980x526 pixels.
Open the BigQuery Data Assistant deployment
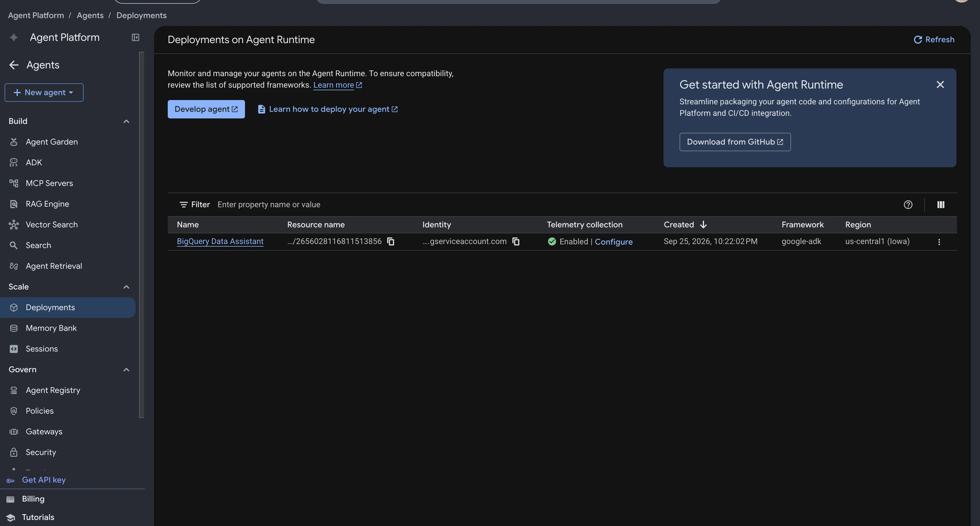(x=220, y=242)
